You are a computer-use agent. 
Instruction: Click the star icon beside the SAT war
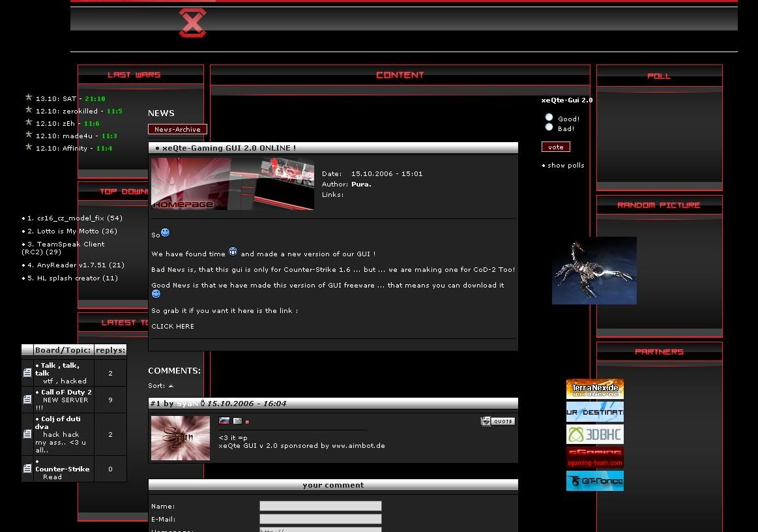(29, 97)
